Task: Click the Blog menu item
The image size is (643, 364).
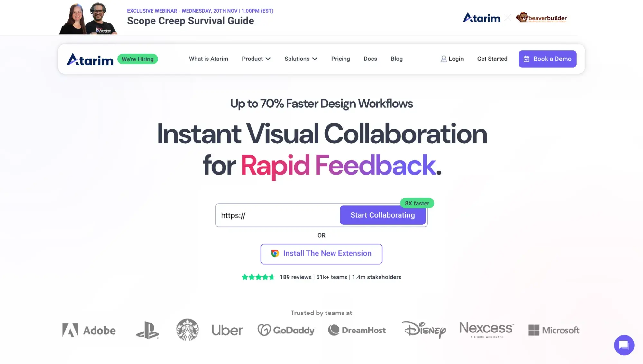Action: 397,59
